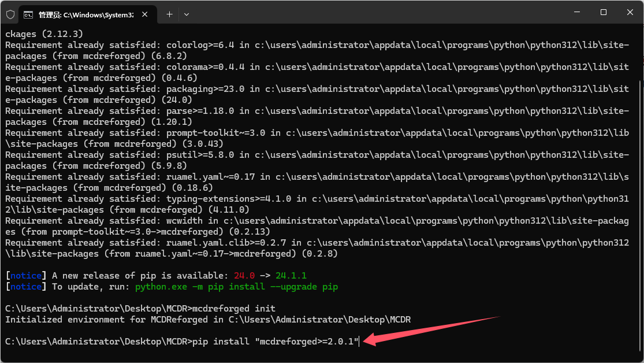Click the "ruamel.yaml~=0.17" requirement text
Viewport: 644px width, 363px height.
coord(210,177)
